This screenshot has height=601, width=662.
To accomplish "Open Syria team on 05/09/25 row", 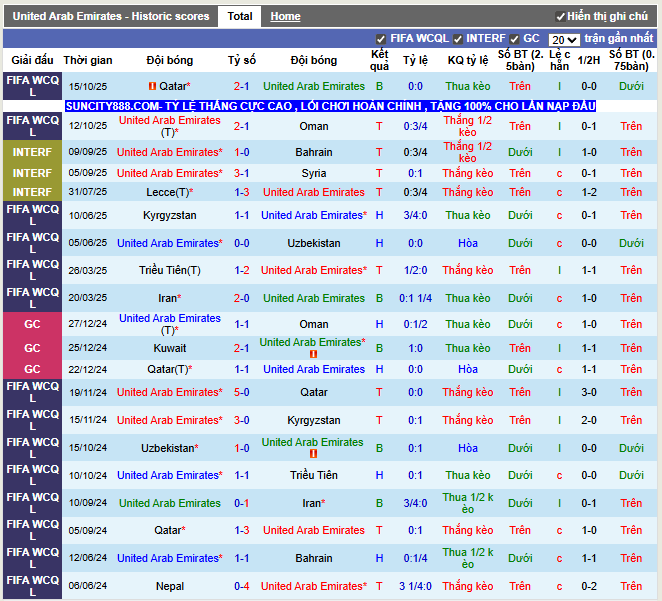I will coord(314,173).
